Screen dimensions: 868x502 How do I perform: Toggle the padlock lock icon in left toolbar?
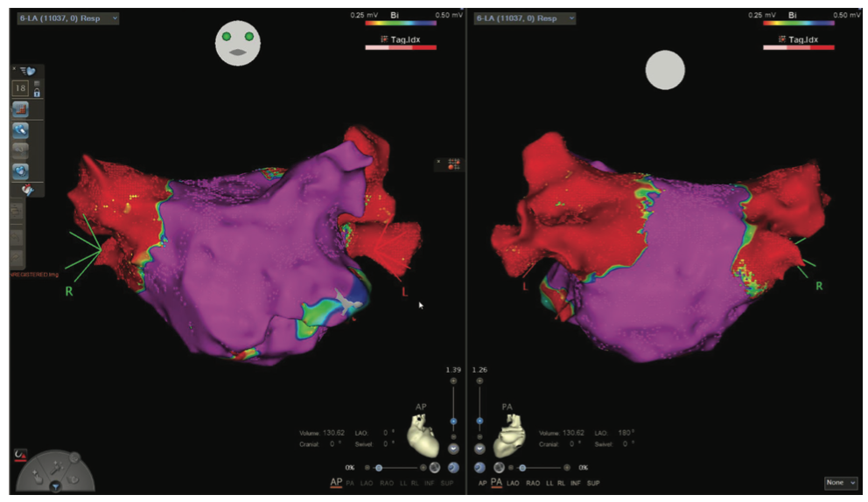[37, 92]
